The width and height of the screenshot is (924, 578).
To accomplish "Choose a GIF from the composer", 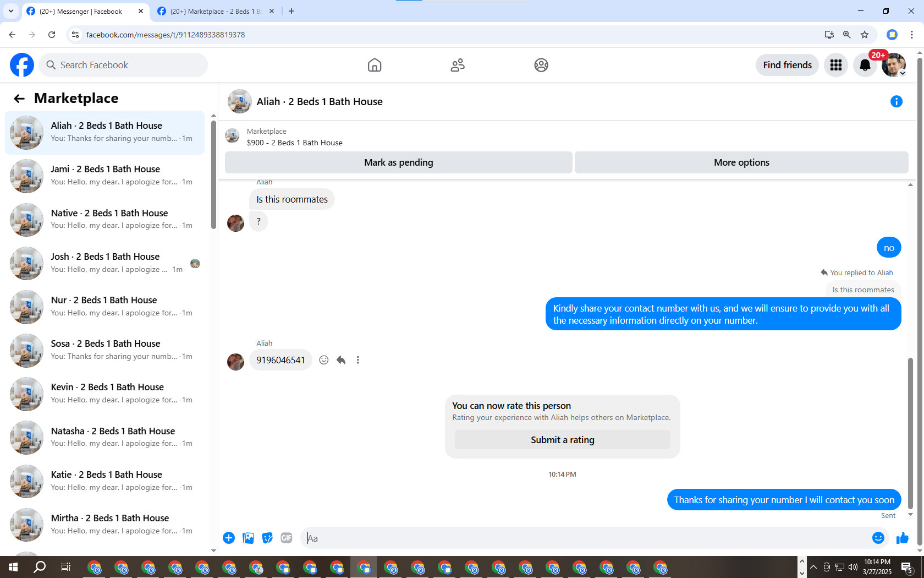I will [287, 538].
